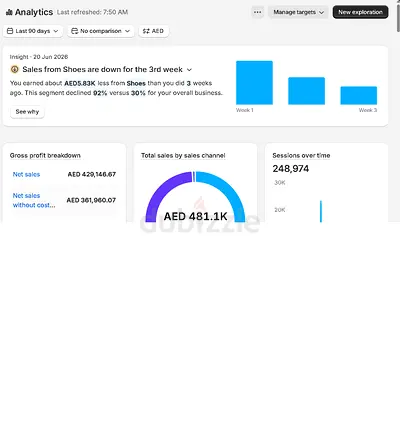This screenshot has width=400, height=428.
Task: Change the Last 90 days date range
Action: tap(33, 31)
